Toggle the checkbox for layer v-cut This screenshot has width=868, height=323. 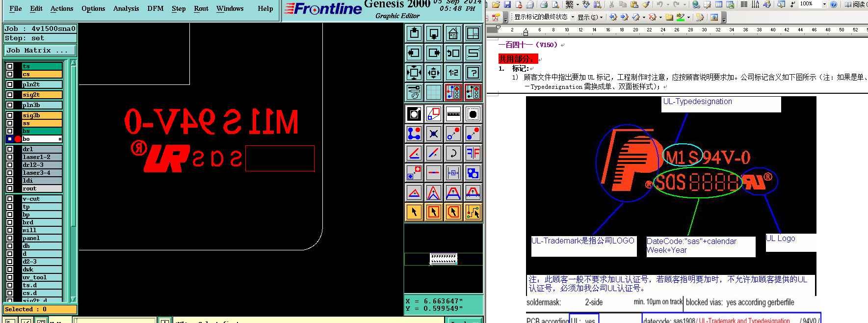(10, 199)
